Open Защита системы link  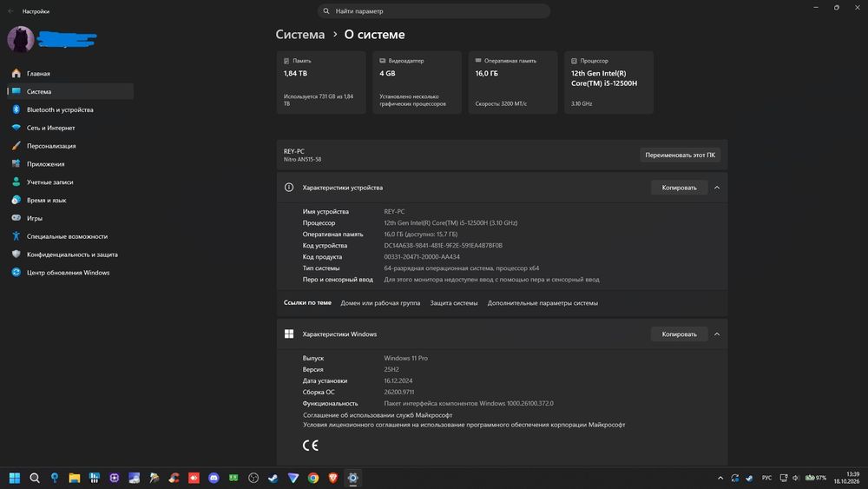453,303
